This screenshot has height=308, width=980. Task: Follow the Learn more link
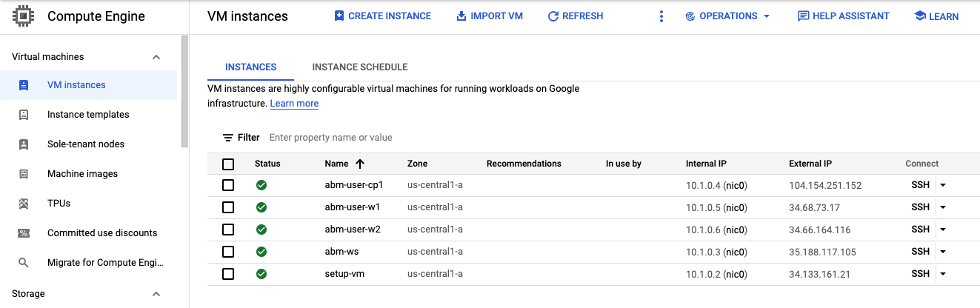click(294, 104)
